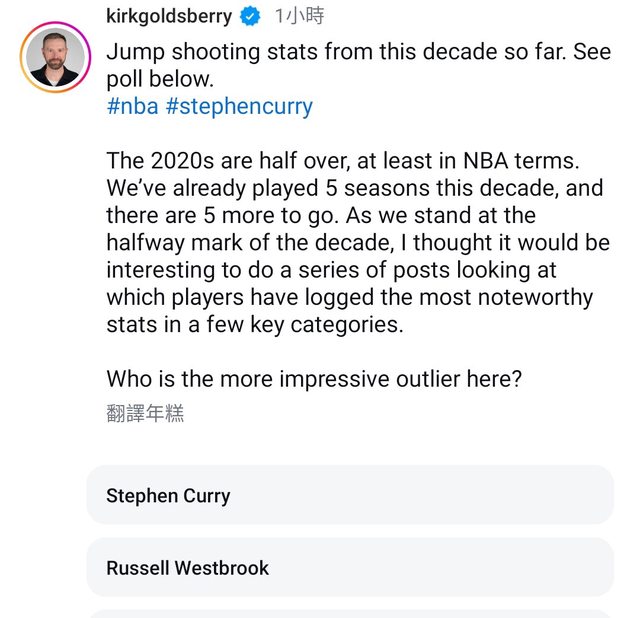Click 翻譯年糕 to translate the post
Image resolution: width=640 pixels, height=618 pixels.
pyautogui.click(x=145, y=413)
